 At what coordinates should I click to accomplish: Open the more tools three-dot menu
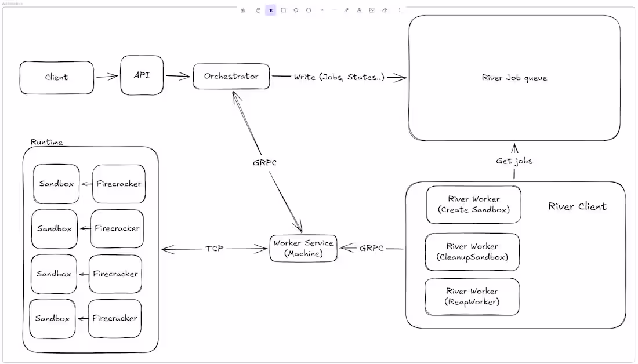(x=400, y=10)
